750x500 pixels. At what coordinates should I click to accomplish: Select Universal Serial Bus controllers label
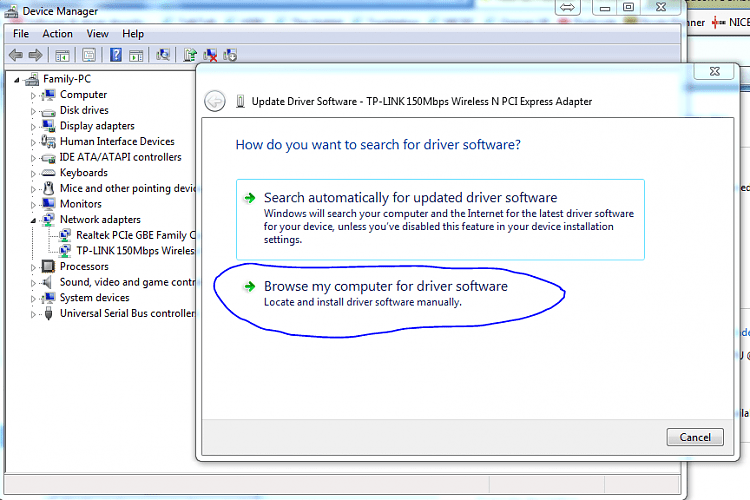click(127, 313)
